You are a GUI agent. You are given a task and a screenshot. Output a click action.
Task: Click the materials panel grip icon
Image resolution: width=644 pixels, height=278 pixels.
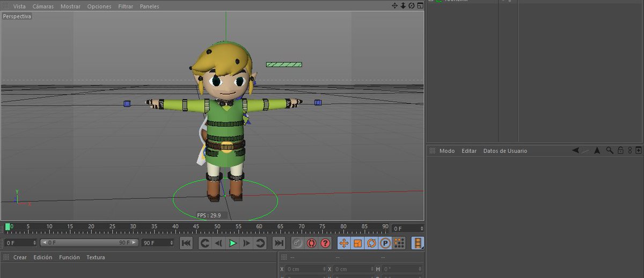click(6, 258)
